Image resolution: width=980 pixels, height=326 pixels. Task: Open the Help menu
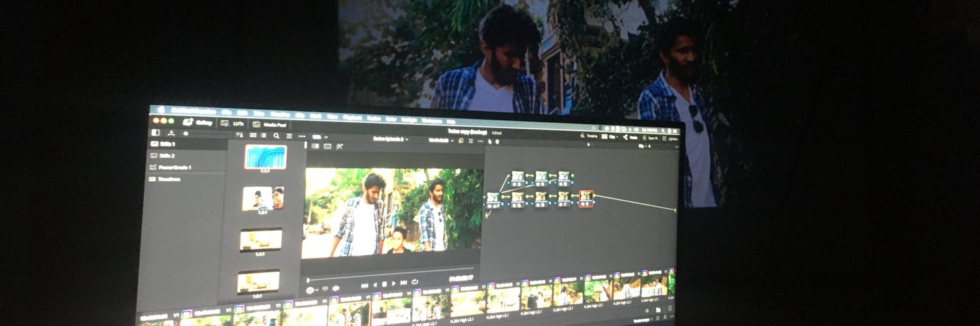click(451, 122)
